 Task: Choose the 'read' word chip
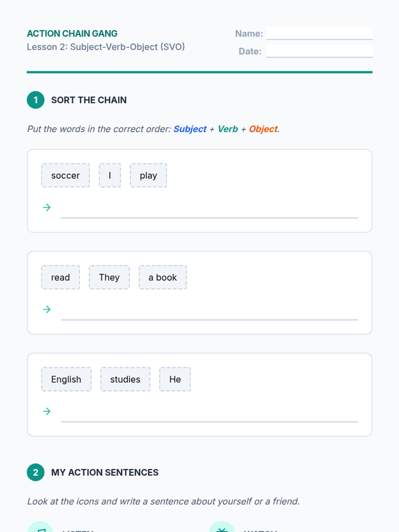tap(61, 277)
